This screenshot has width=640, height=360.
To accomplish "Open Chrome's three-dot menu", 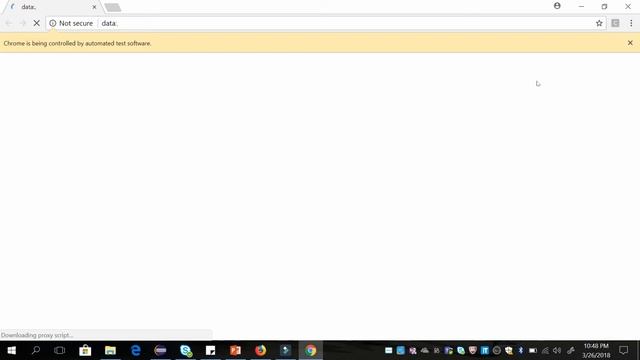I will point(631,23).
